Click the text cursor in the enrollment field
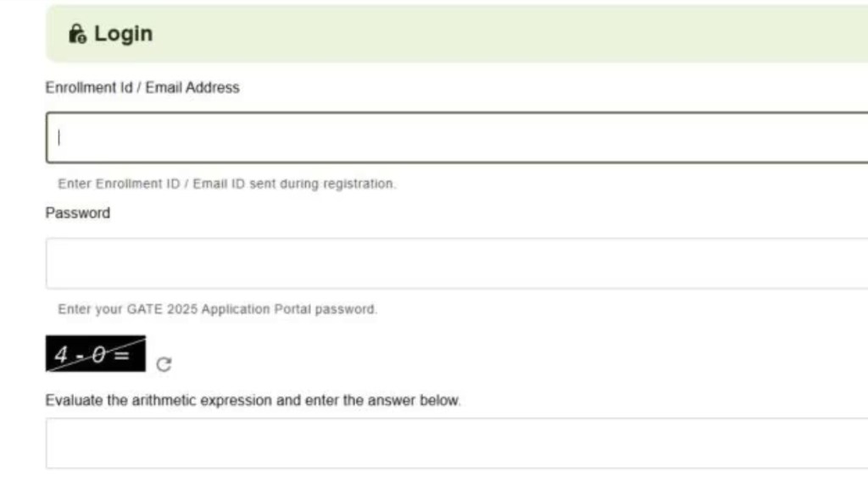 pos(59,136)
